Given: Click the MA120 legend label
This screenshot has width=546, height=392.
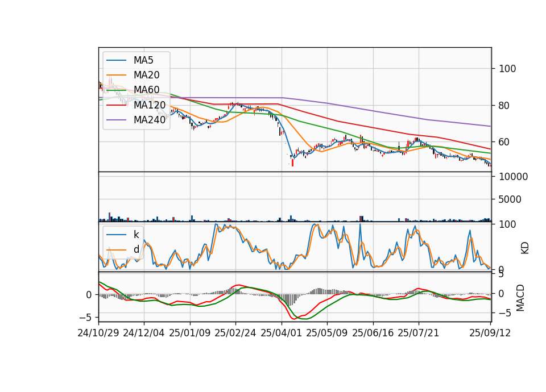Looking at the screenshot, I should point(150,105).
